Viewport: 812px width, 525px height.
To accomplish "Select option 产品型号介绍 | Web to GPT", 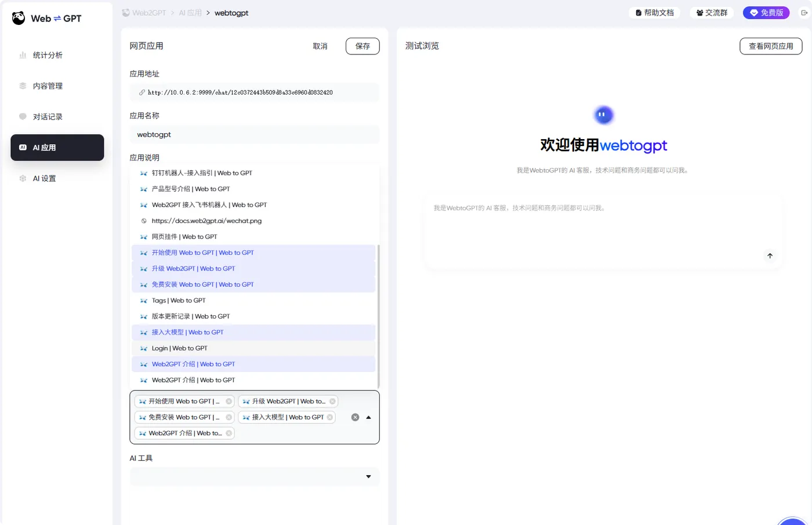I will [253, 189].
